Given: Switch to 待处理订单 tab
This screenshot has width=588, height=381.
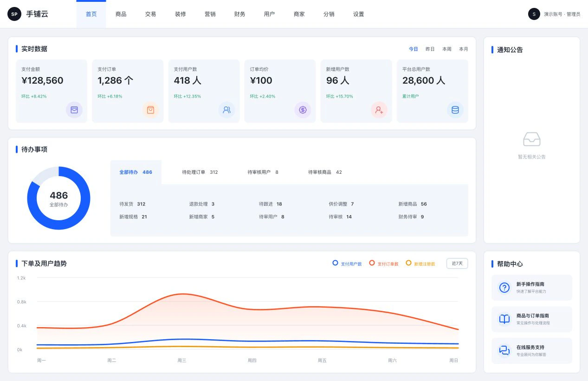Looking at the screenshot, I should click(x=200, y=172).
